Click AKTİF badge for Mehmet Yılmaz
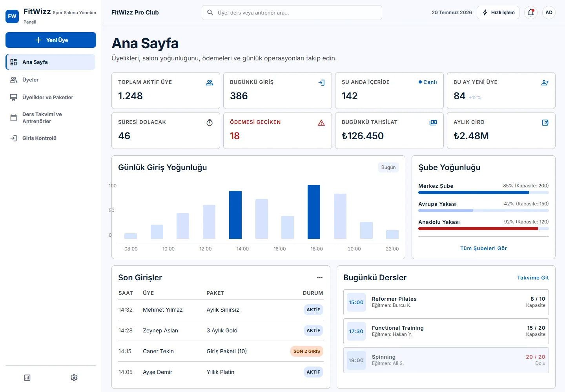565x392 pixels. tap(313, 310)
